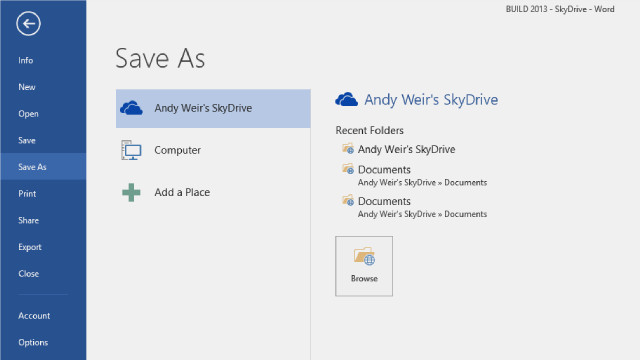The image size is (640, 360).
Task: Click Save in the sidebar
Action: pyautogui.click(x=27, y=140)
